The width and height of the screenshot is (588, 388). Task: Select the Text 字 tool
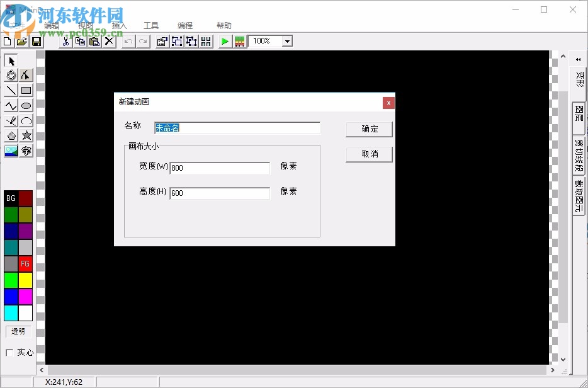point(26,151)
